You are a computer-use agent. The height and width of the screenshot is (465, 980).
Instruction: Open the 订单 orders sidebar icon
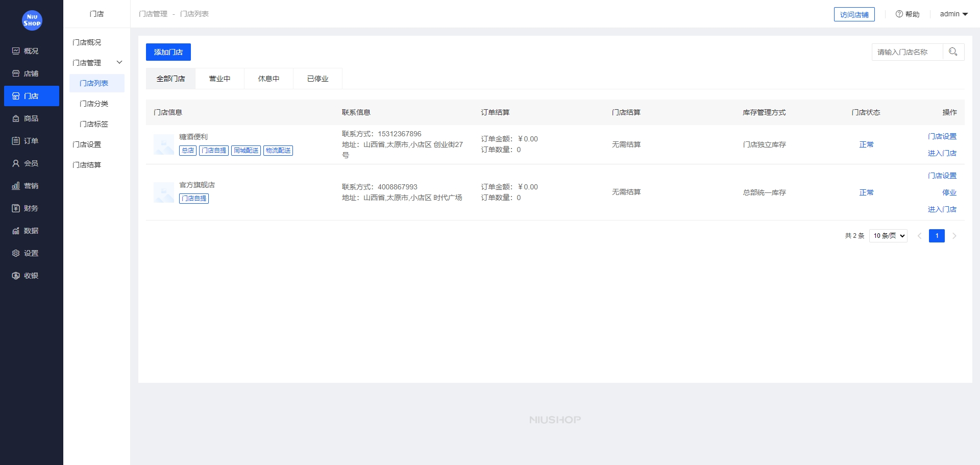(16, 141)
